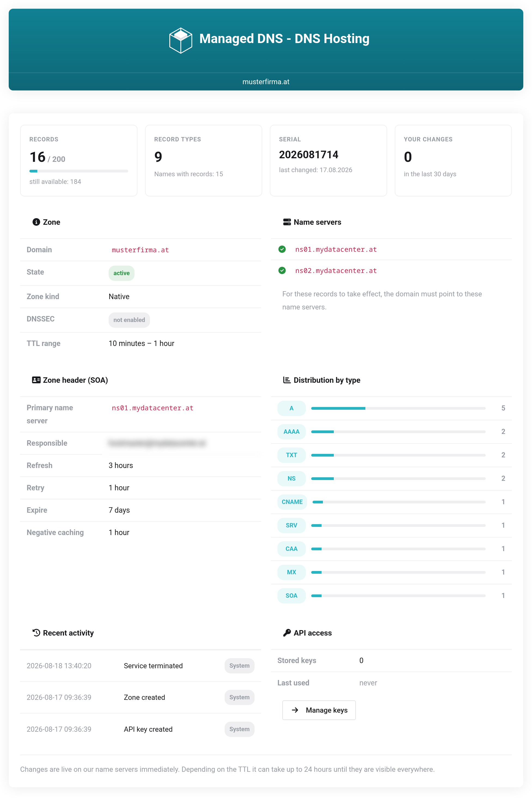
Task: Click the timestamp 2026-08-18 13:40:20
Action: (59, 666)
